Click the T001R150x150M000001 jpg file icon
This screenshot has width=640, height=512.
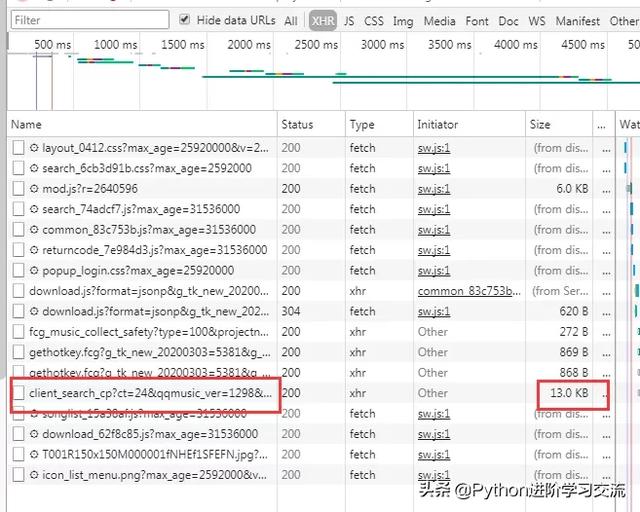(19, 455)
